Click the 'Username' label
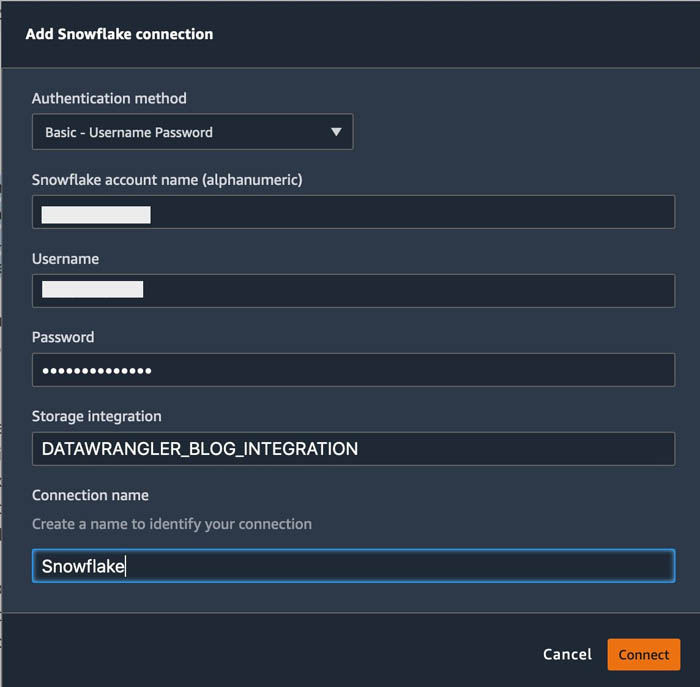 coord(66,259)
